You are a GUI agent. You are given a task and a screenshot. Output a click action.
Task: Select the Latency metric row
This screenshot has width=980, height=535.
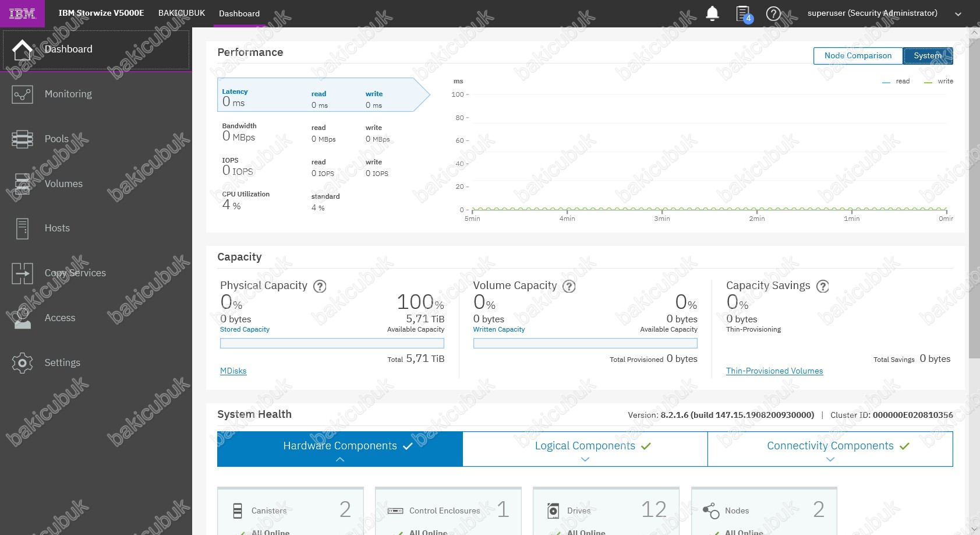pyautogui.click(x=323, y=94)
